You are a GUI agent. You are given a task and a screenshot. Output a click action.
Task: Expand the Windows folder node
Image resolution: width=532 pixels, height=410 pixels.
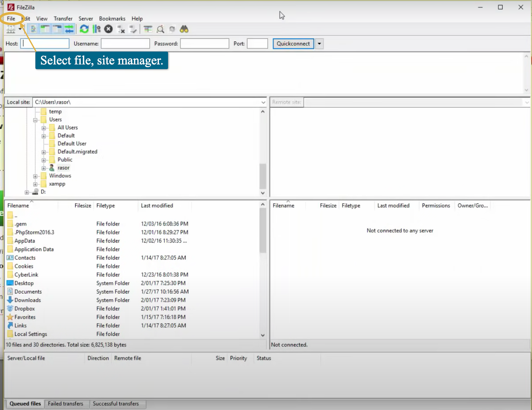point(35,176)
